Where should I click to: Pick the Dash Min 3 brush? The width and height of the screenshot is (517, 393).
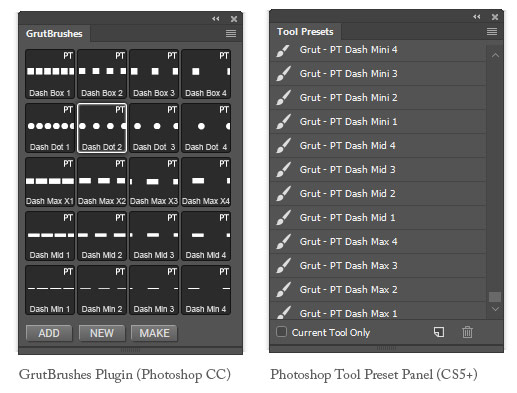point(154,290)
